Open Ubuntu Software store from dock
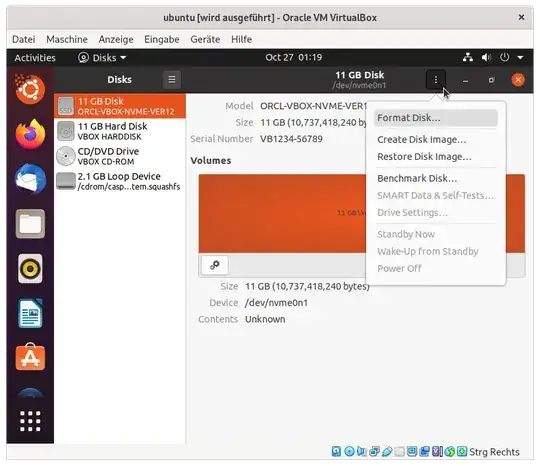 click(30, 357)
